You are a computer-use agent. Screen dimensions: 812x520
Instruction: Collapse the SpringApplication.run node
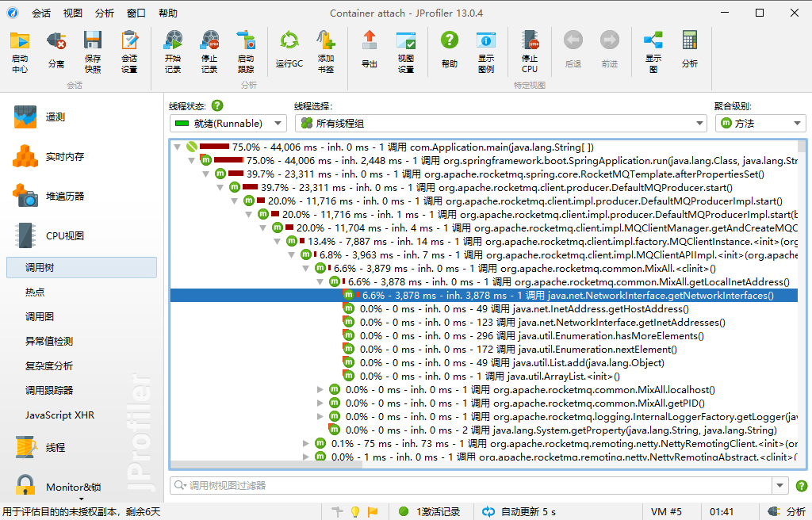[x=192, y=161]
